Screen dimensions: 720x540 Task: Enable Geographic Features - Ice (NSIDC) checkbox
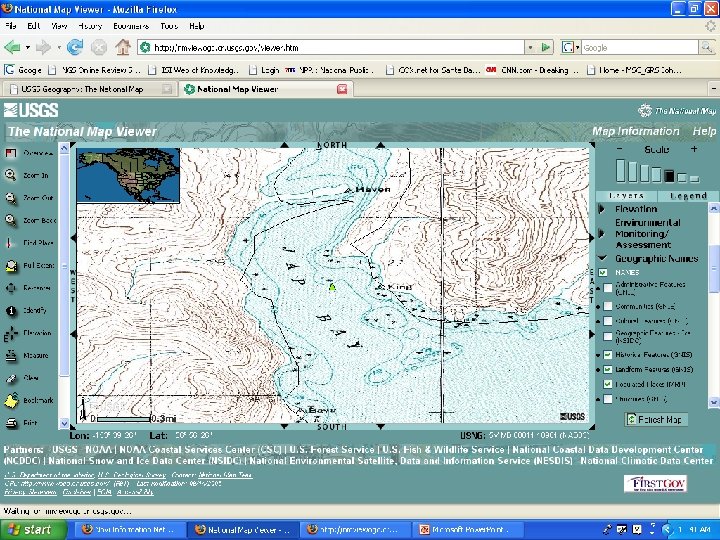[x=608, y=337]
